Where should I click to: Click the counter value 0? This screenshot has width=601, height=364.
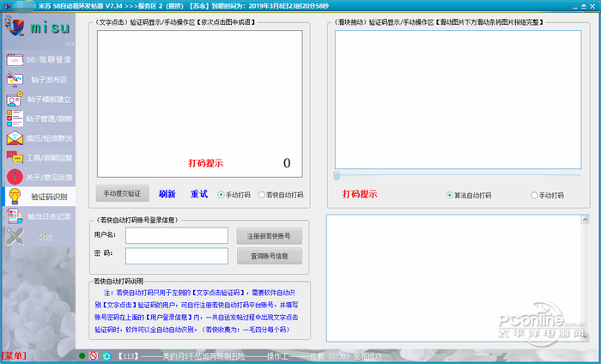[287, 163]
